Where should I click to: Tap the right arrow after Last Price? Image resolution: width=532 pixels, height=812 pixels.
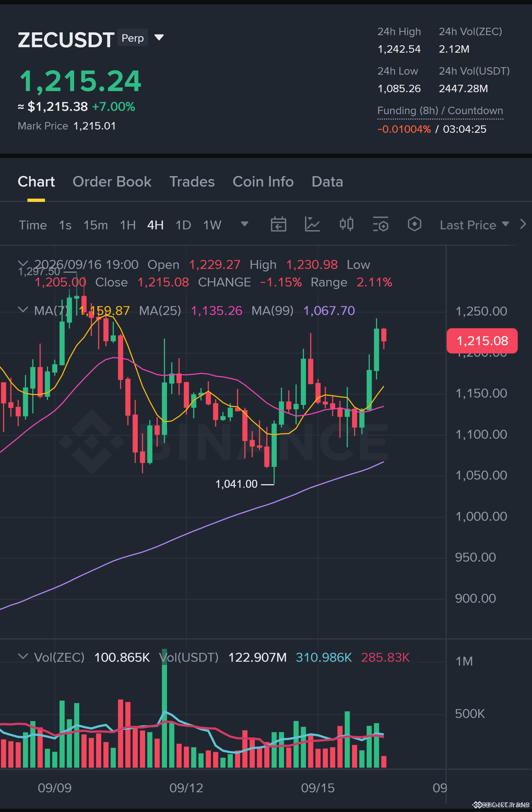coord(523,224)
